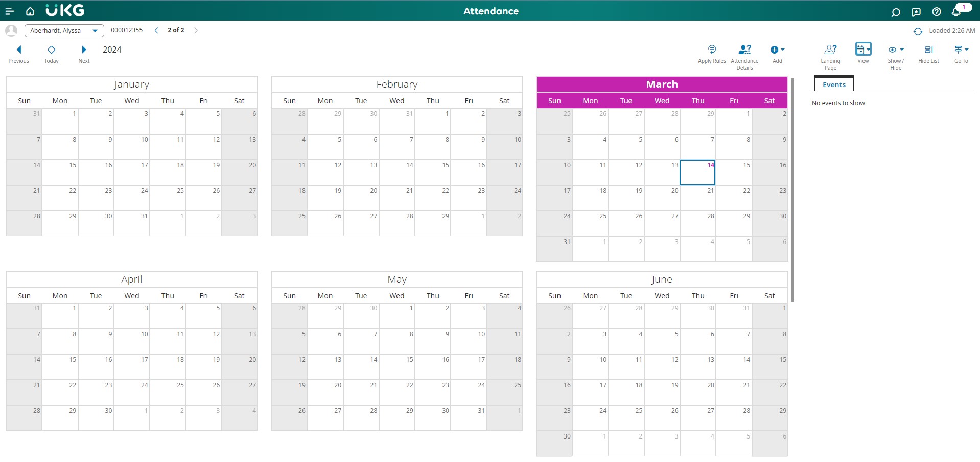Open the help question mark icon
This screenshot has width=980, height=462.
coord(936,12)
